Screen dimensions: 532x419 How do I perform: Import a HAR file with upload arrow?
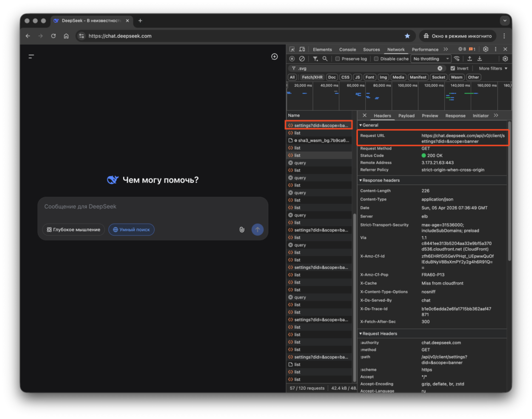pos(470,59)
